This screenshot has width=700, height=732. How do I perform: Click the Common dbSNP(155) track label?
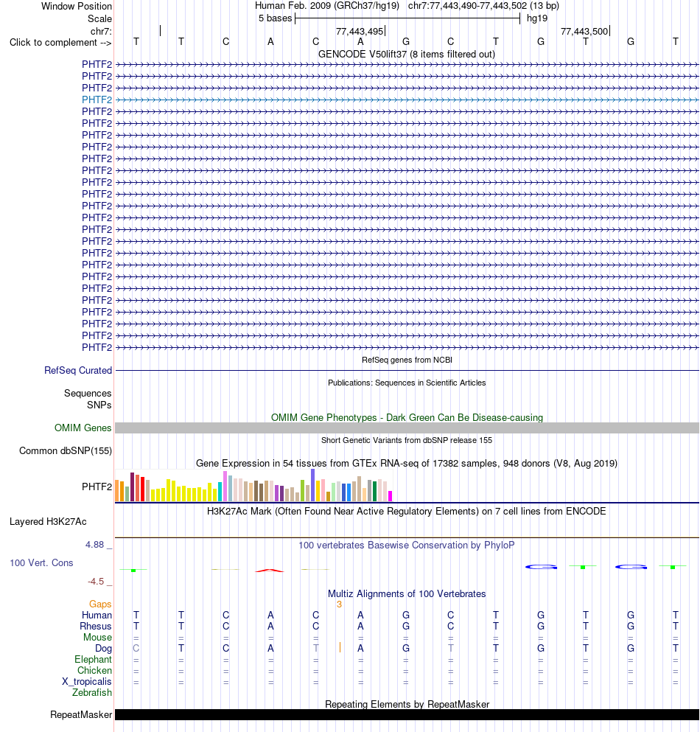(x=66, y=451)
